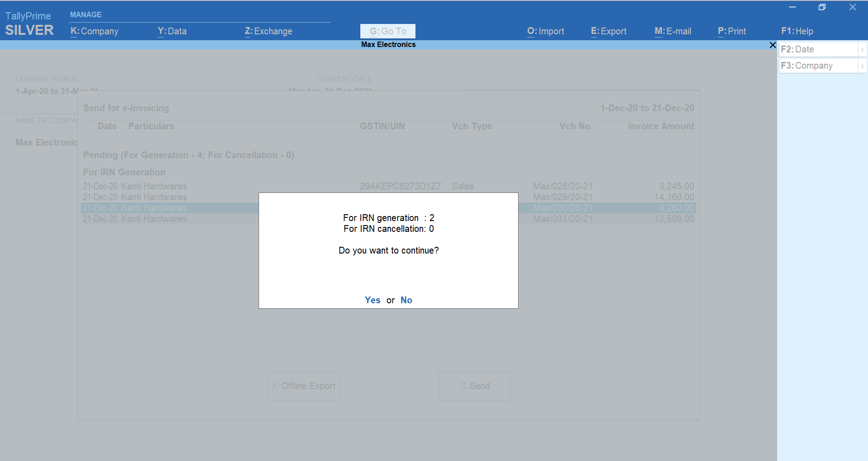Expand the chevron beside F3:Company
868x461 pixels.
pos(863,66)
